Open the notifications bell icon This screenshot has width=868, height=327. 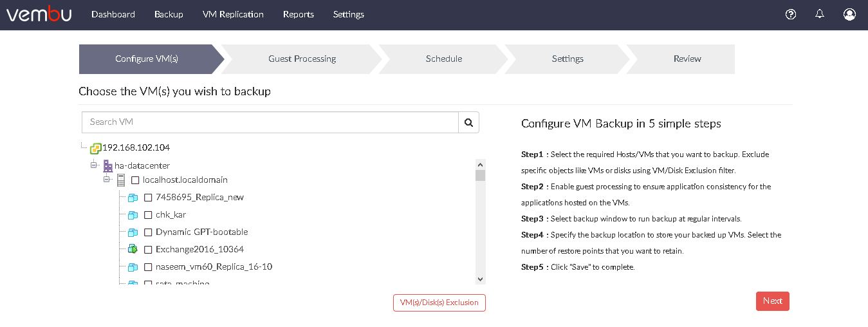[820, 14]
